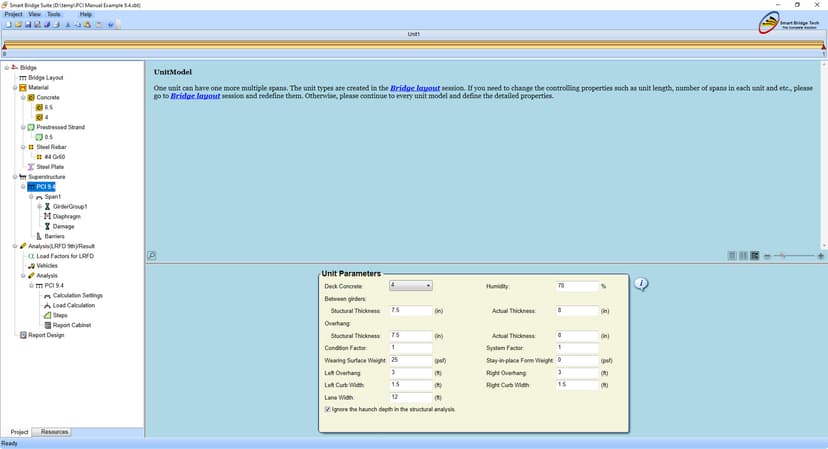828x449 pixels.
Task: Click the zoom out minus icon
Action: coord(767,256)
